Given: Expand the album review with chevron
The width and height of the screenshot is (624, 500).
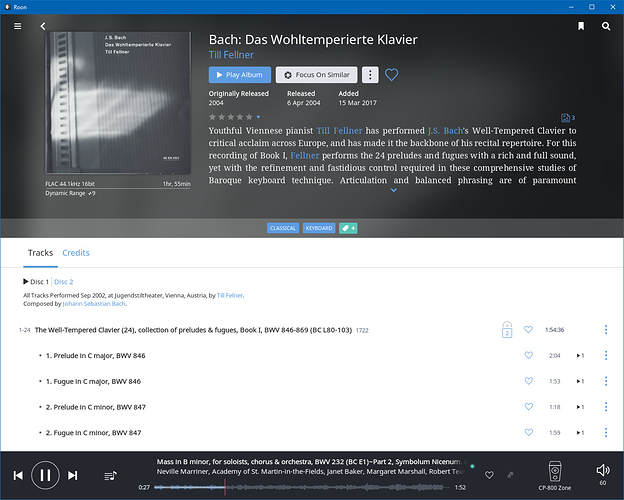Looking at the screenshot, I should click(394, 190).
